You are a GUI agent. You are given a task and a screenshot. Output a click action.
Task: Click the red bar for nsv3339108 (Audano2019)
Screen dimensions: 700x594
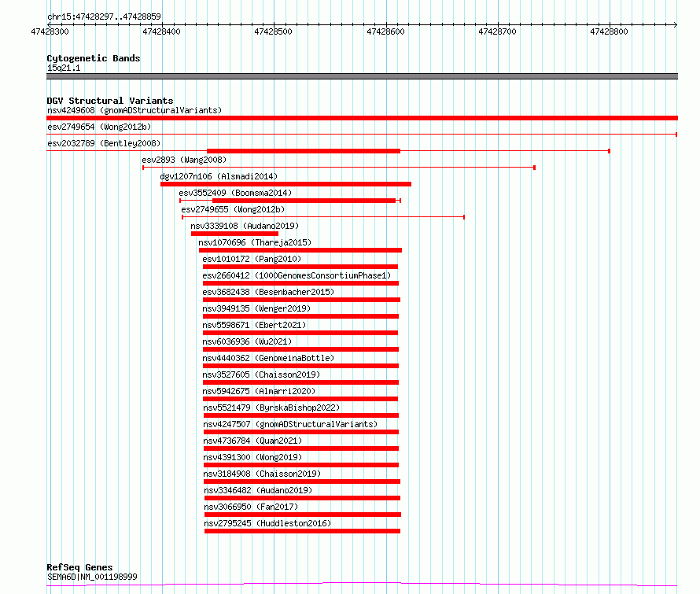click(235, 234)
